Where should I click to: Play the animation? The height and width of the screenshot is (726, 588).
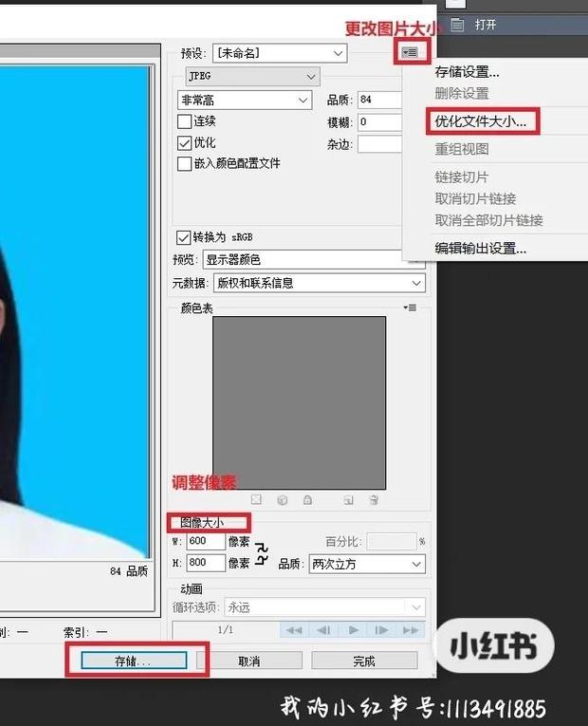354,630
